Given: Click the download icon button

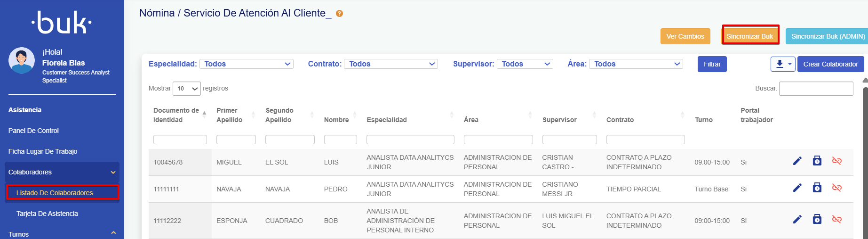Looking at the screenshot, I should (782, 64).
